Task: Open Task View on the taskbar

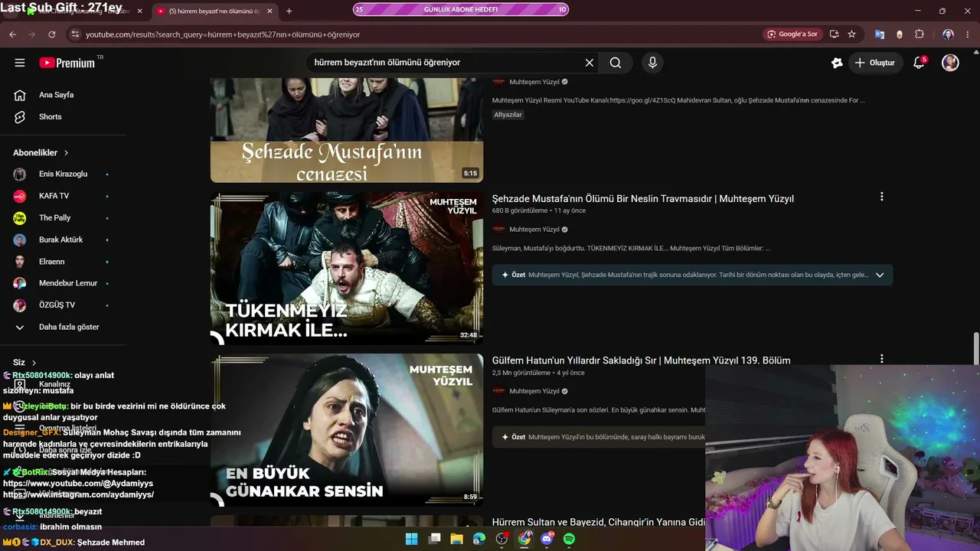Action: (x=434, y=539)
